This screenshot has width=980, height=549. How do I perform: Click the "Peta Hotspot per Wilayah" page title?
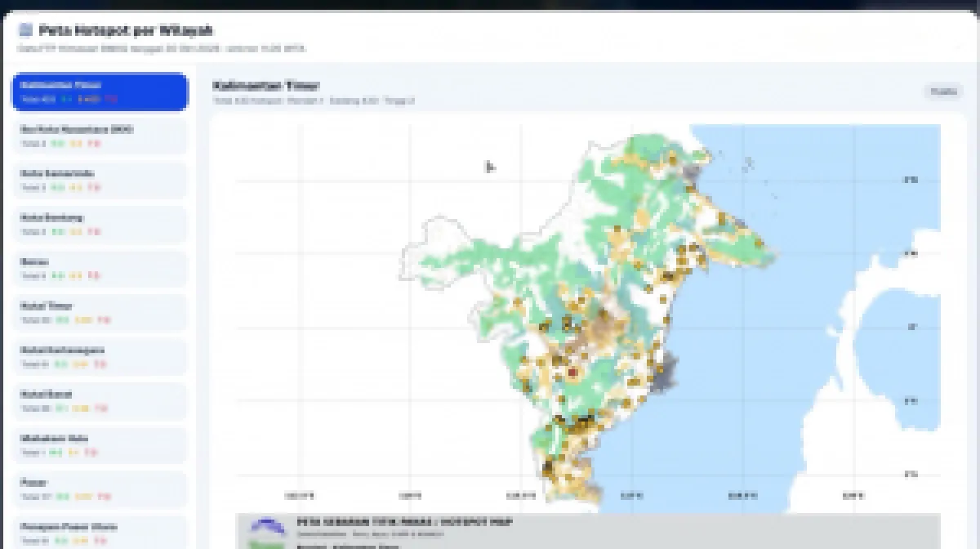coord(126,30)
